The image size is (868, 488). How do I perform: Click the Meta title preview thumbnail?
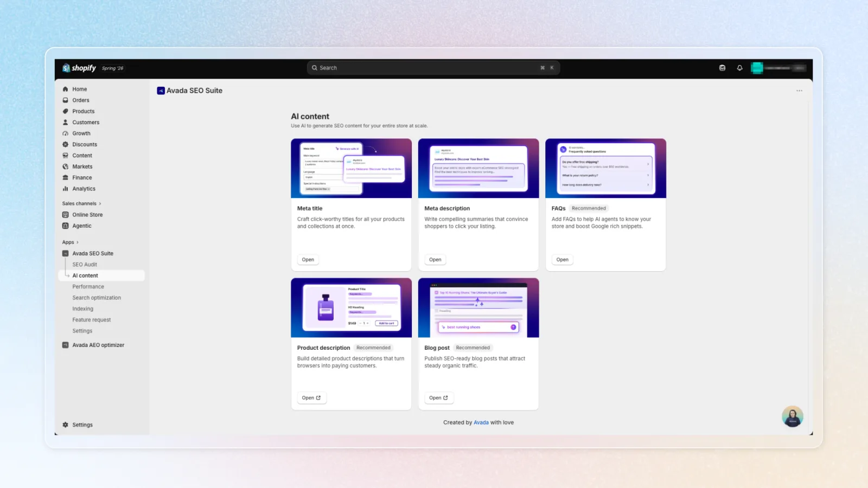pos(351,168)
